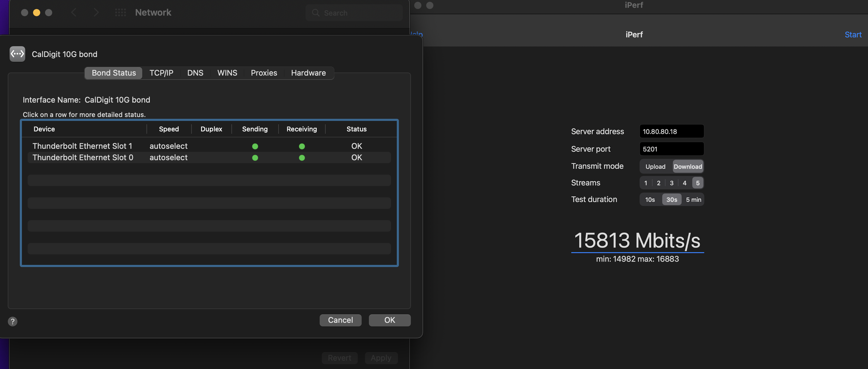This screenshot has width=868, height=369.
Task: Set Streams to 5
Action: [698, 183]
